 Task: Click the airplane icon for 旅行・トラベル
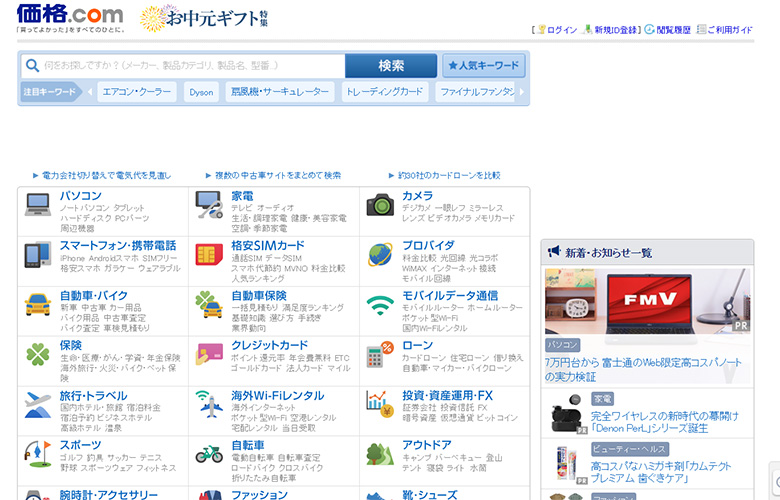38,404
